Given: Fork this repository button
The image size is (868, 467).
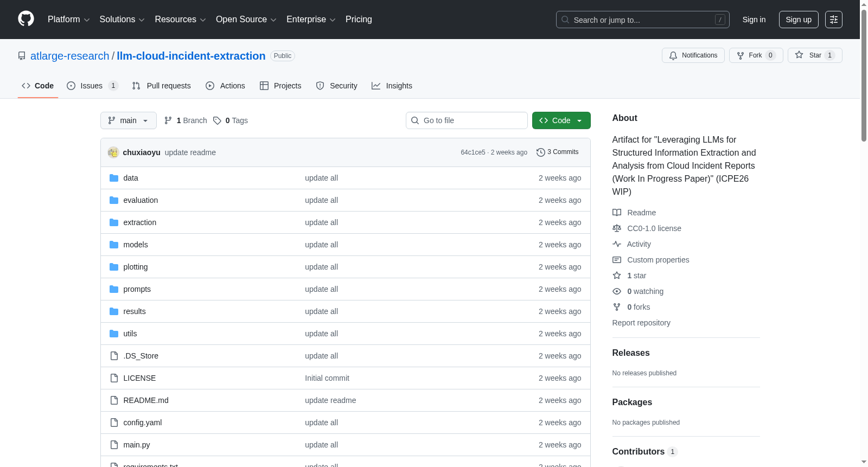Looking at the screenshot, I should coord(756,55).
